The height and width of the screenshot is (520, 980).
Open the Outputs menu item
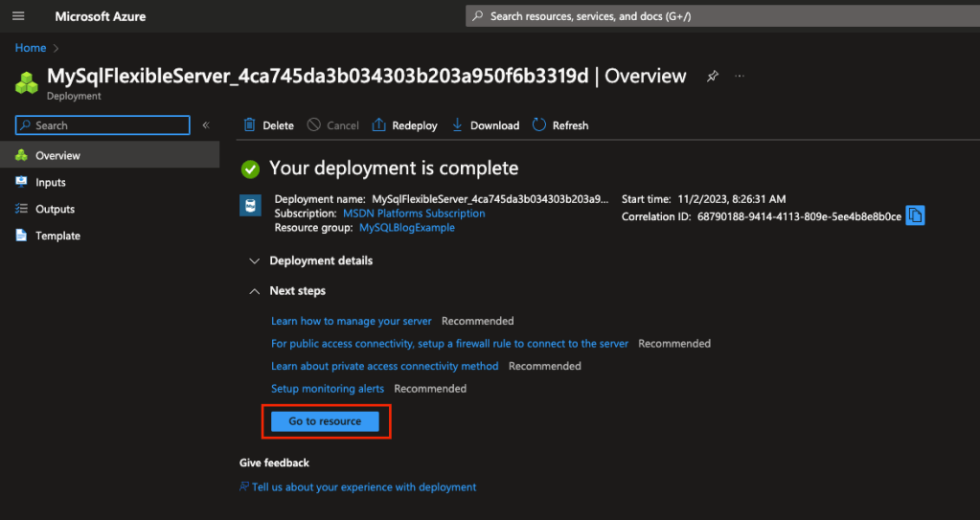point(55,209)
